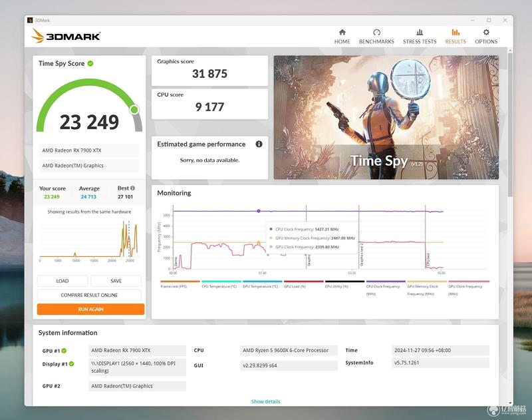Click info icon beside Estimated game performance
This screenshot has width=532, height=420.
(259, 144)
